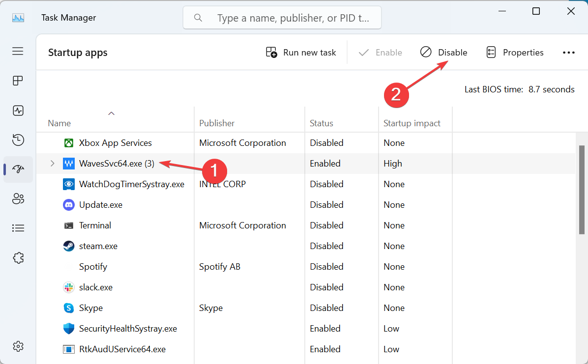This screenshot has height=364, width=588.
Task: Expand the WavesSvc64.exe group
Action: pyautogui.click(x=53, y=164)
